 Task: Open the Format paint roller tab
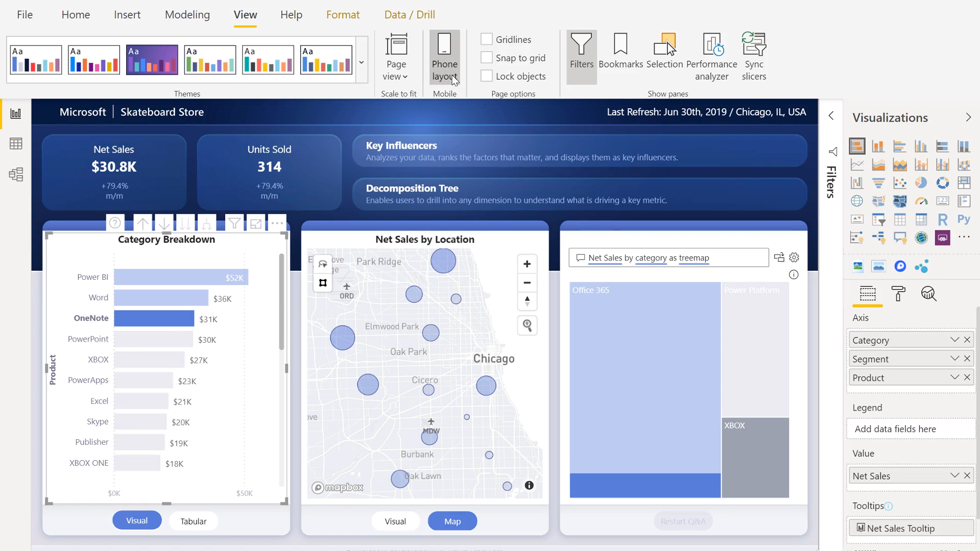click(x=898, y=294)
